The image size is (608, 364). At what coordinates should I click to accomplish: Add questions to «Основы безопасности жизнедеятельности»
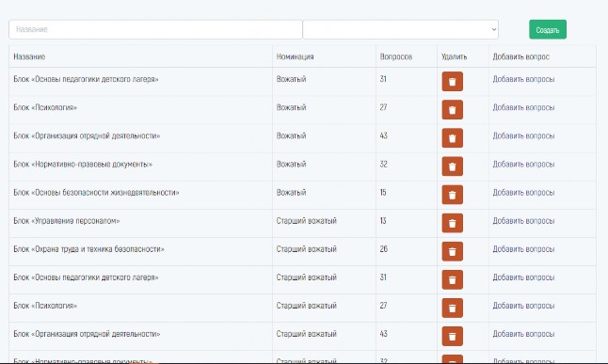pos(523,192)
